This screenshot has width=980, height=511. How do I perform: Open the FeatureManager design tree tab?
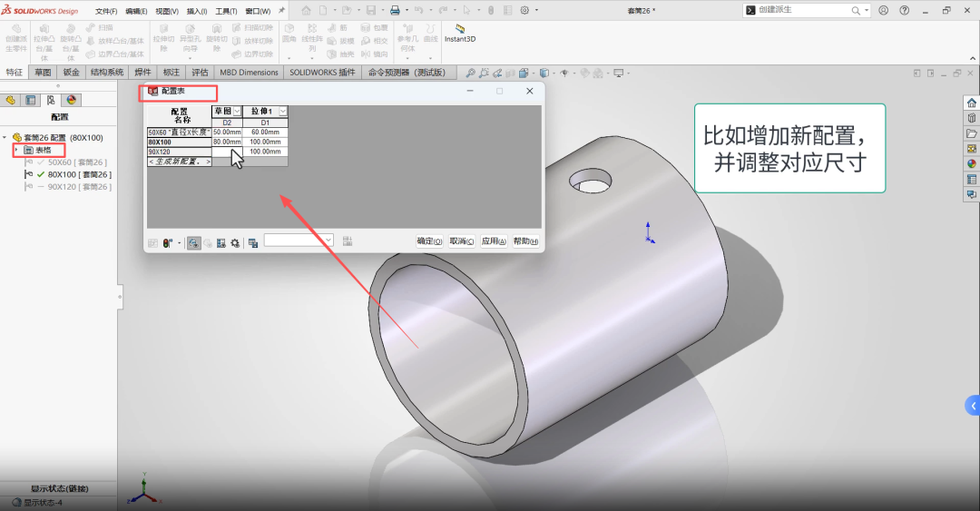tap(12, 101)
